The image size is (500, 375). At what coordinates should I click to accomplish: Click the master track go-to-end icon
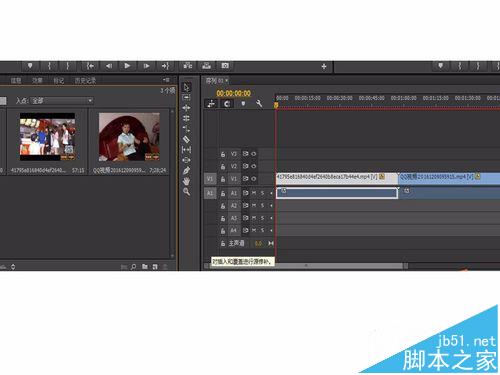tap(271, 244)
